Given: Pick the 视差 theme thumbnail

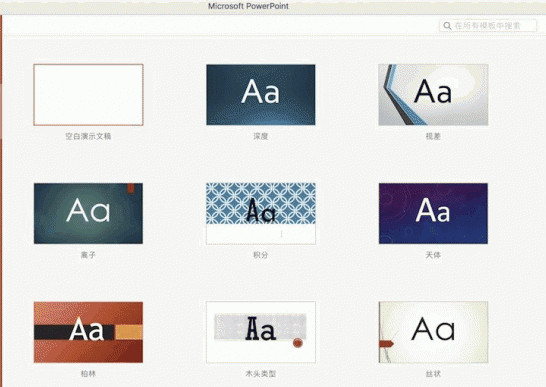Looking at the screenshot, I should click(x=433, y=95).
